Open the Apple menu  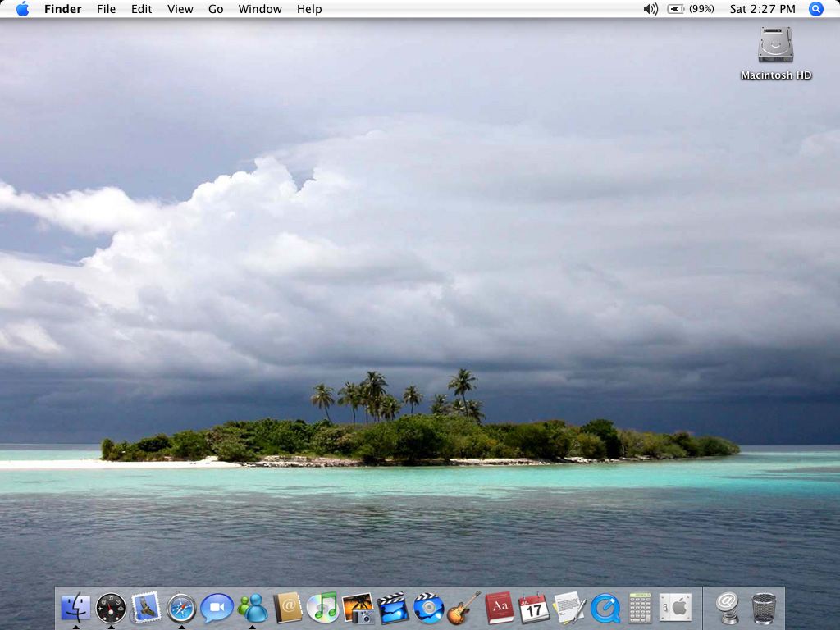tap(22, 9)
